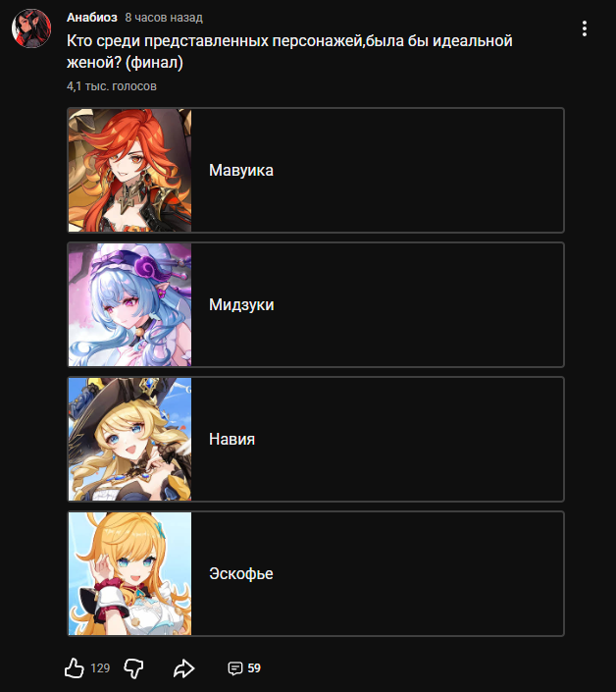Screen dimensions: 616x692
Task: Open the '8 часов назад' timestamp link
Action: click(164, 18)
